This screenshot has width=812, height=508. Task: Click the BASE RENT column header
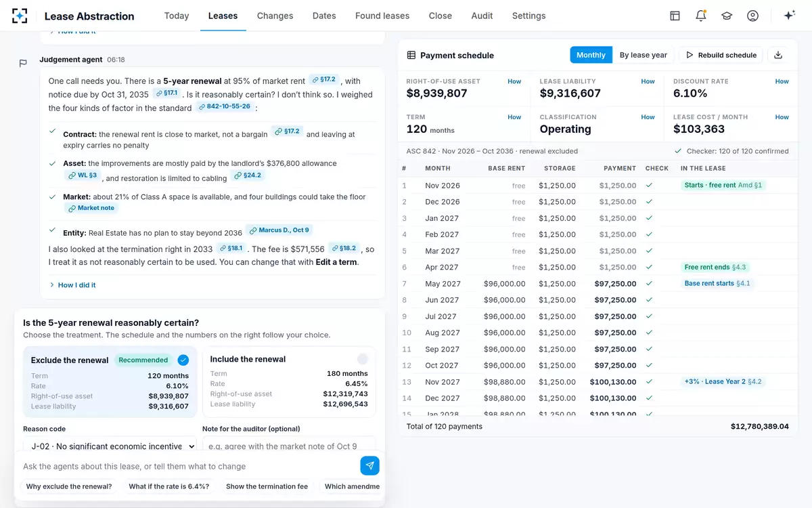[507, 168]
